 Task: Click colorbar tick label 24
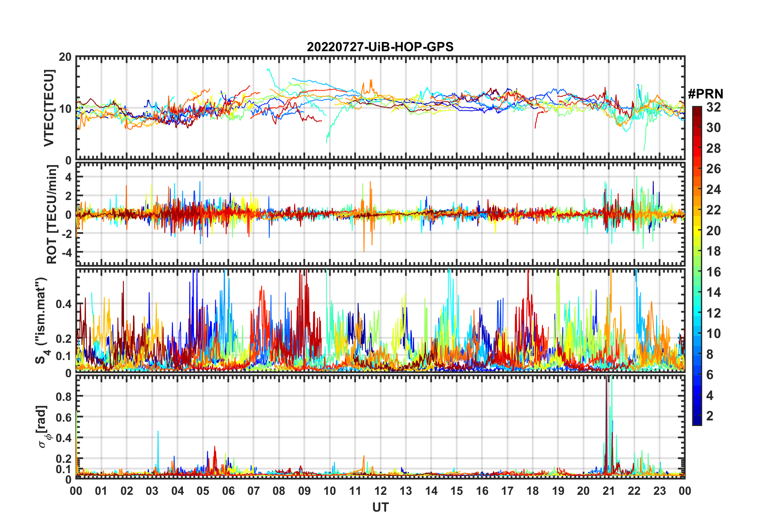pyautogui.click(x=713, y=190)
